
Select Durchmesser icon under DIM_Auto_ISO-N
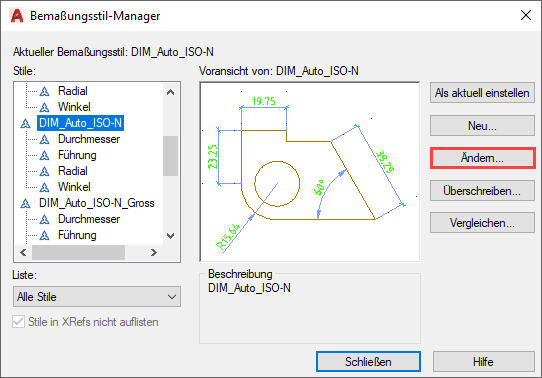coord(45,139)
